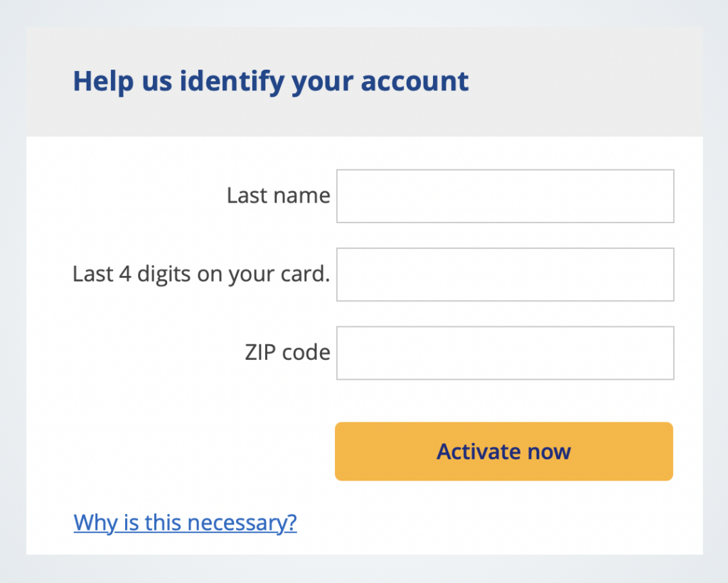Image resolution: width=728 pixels, height=583 pixels.
Task: Open the Why is this necessary? link
Action: pyautogui.click(x=185, y=523)
